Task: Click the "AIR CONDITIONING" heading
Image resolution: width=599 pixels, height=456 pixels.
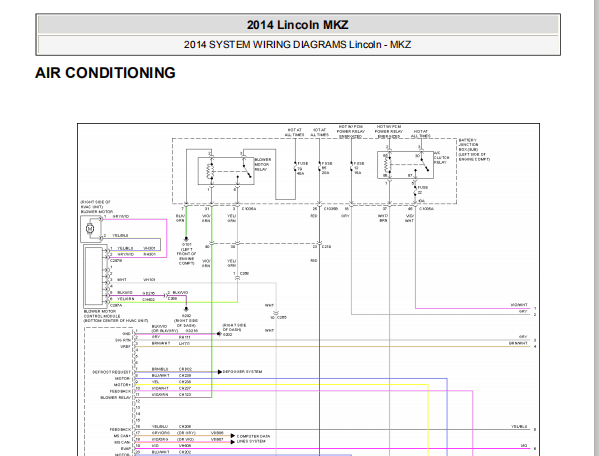Action: (105, 73)
